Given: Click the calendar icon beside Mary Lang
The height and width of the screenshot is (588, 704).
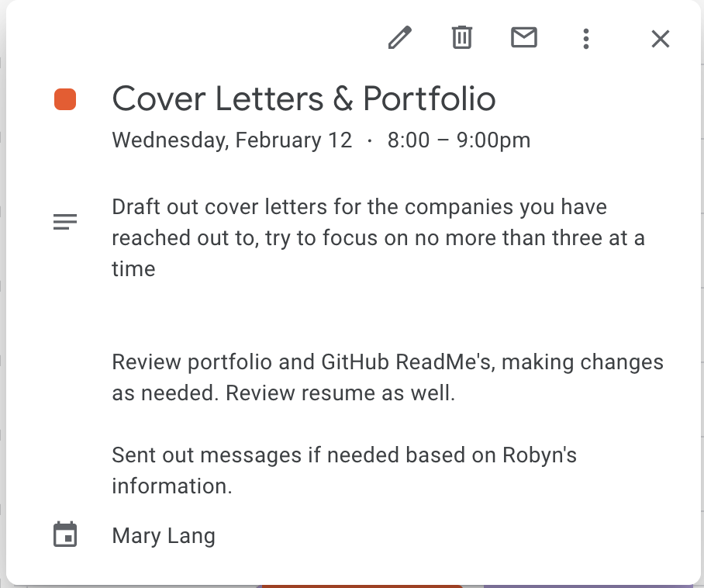Looking at the screenshot, I should (65, 534).
